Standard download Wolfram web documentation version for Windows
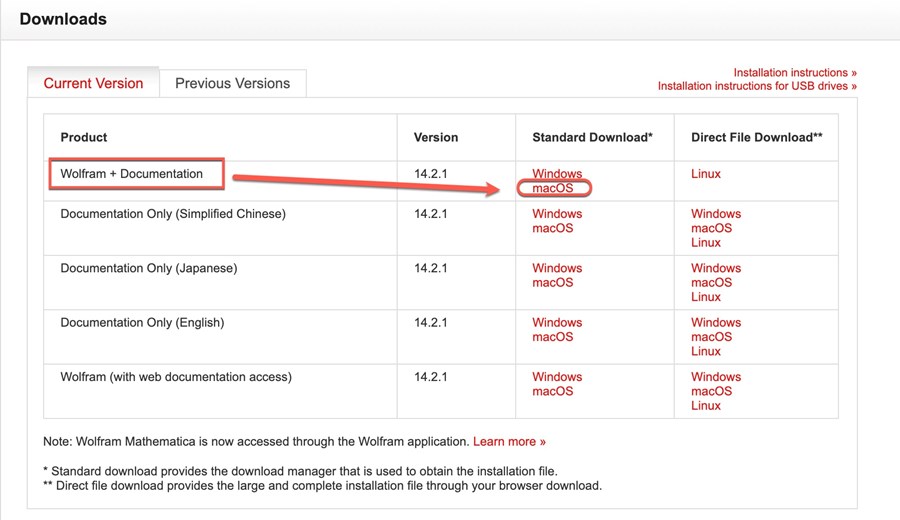This screenshot has height=520, width=900. click(557, 377)
